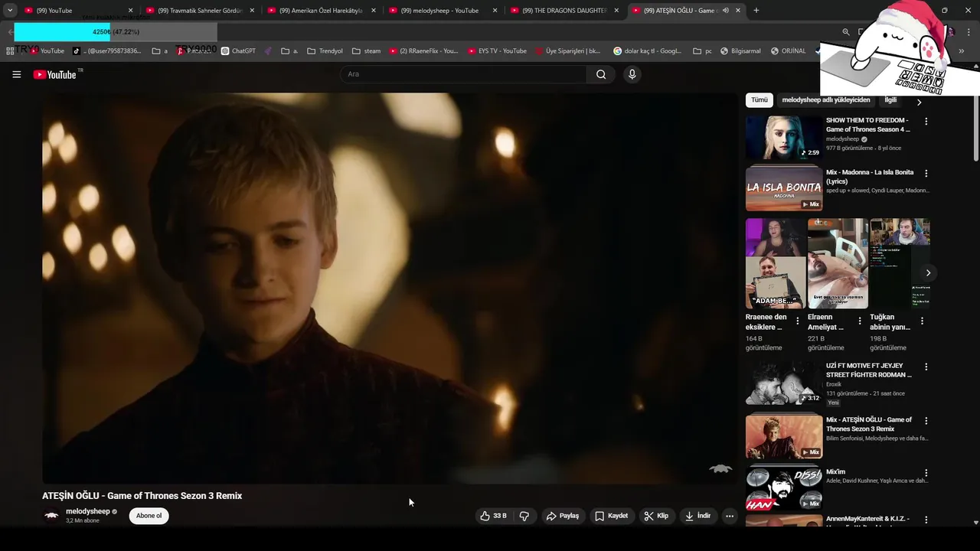Like the video showing 33 B
980x551 pixels.
click(x=493, y=516)
